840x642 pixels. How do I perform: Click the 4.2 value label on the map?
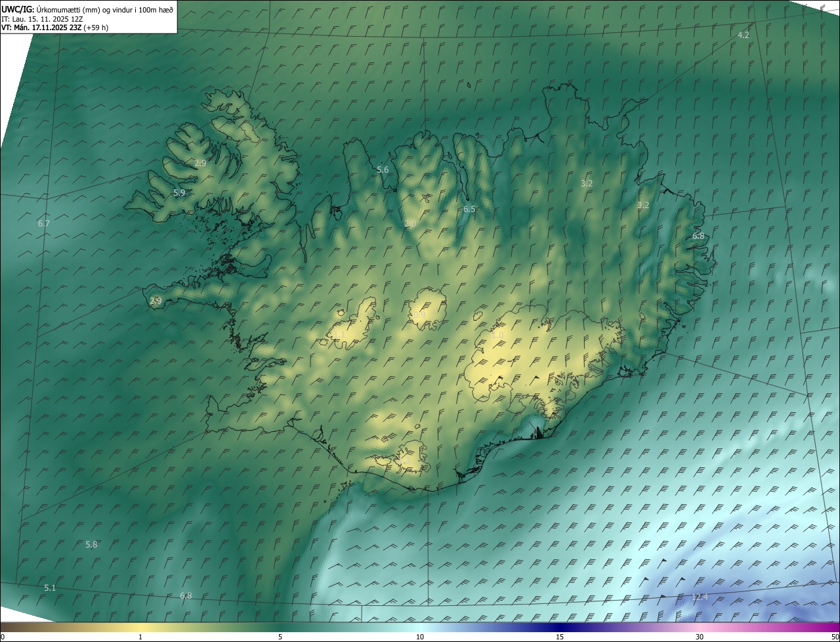[x=744, y=35]
